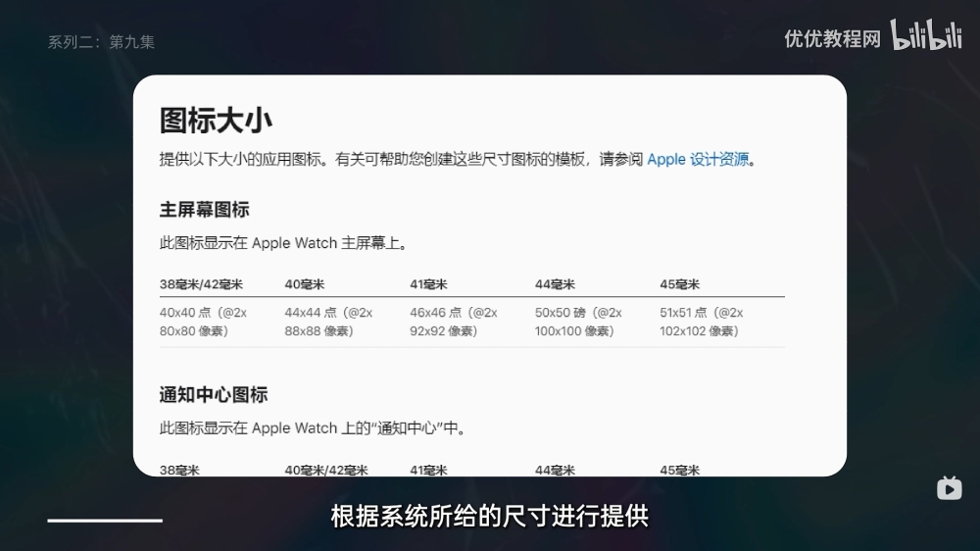This screenshot has height=551, width=980.
Task: Click the 41毫米 header in the home-screen table
Action: [x=429, y=284]
